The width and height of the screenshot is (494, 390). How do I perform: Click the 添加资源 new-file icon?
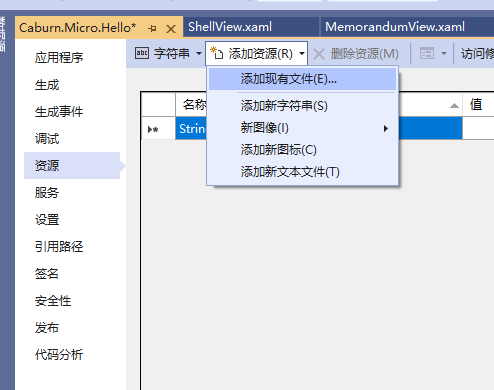tap(217, 53)
